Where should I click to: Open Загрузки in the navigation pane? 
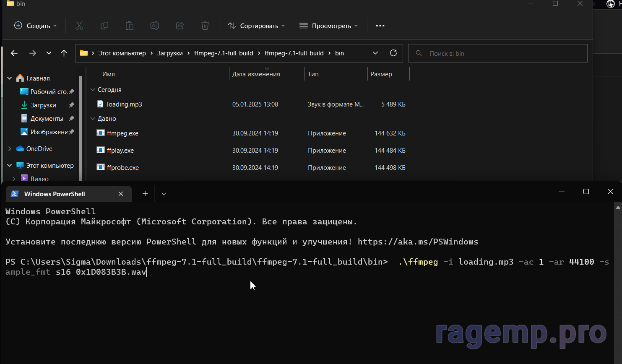tap(43, 105)
